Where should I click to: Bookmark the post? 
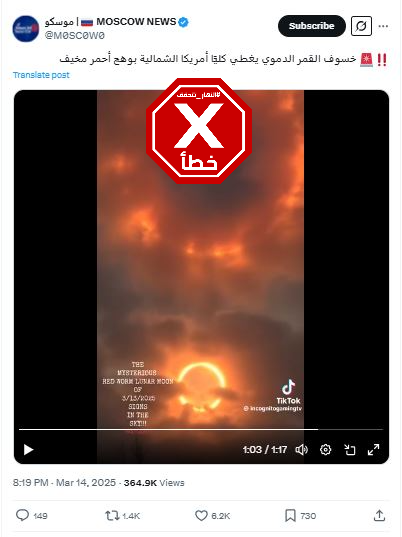(x=290, y=515)
